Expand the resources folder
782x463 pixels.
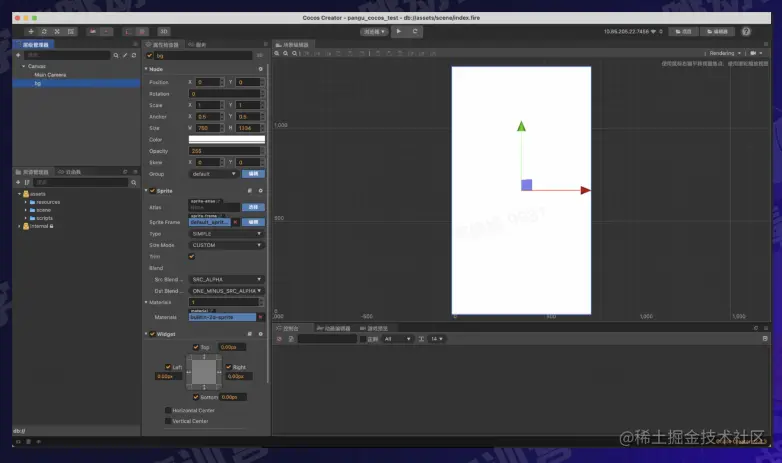click(26, 202)
